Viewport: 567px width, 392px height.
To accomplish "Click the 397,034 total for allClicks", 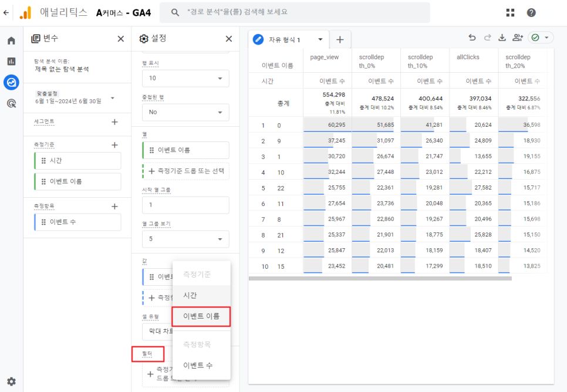I will 480,99.
